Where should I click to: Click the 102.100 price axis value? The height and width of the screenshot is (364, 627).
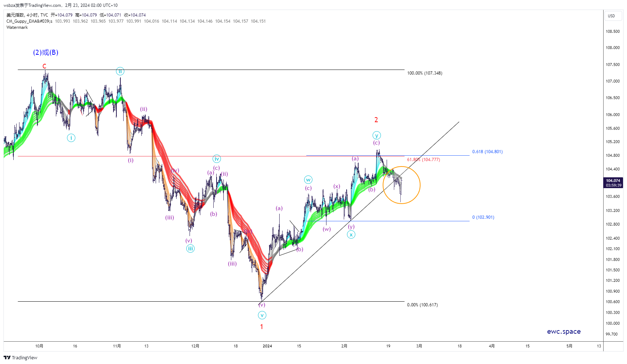[x=613, y=249]
